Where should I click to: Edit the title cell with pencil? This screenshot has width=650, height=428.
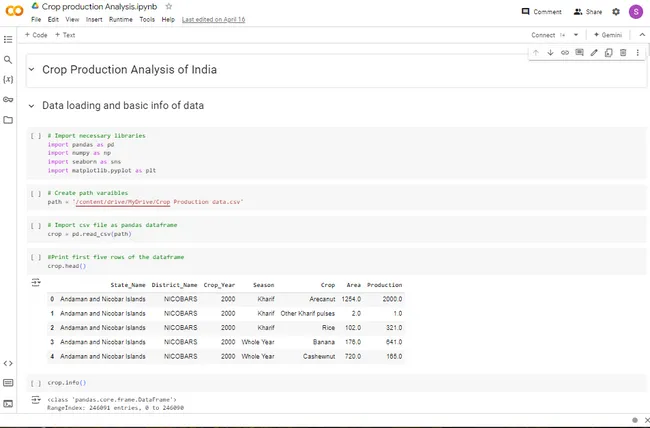(x=594, y=53)
